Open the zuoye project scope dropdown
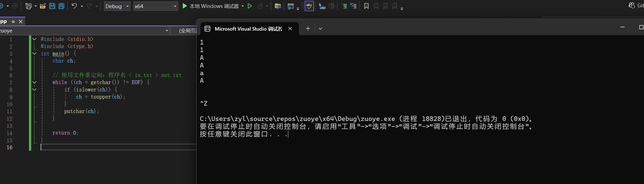This screenshot has width=644, height=184. (x=84, y=31)
